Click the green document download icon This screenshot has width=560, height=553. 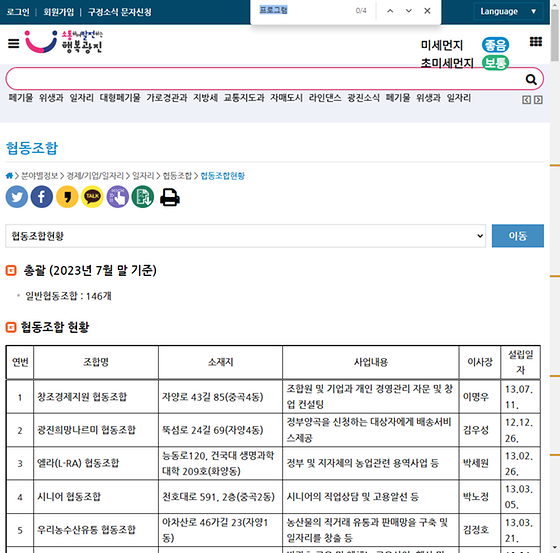click(x=142, y=197)
